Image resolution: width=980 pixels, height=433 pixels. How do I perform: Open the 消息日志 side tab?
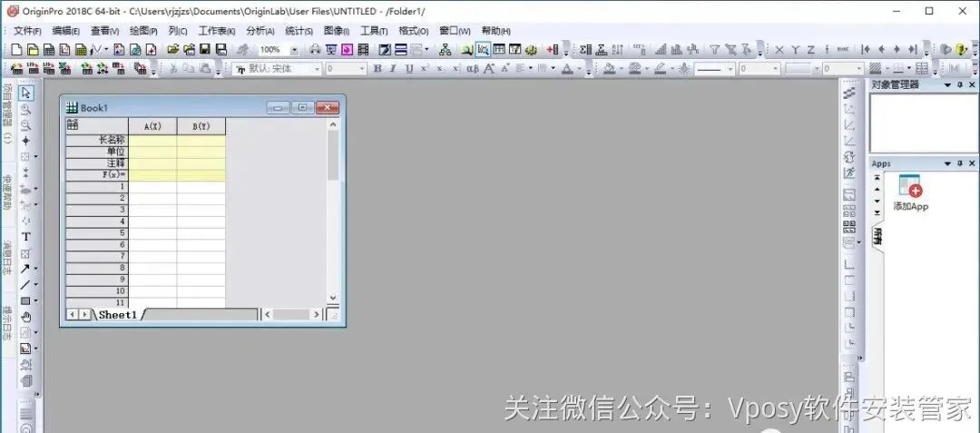(x=7, y=260)
